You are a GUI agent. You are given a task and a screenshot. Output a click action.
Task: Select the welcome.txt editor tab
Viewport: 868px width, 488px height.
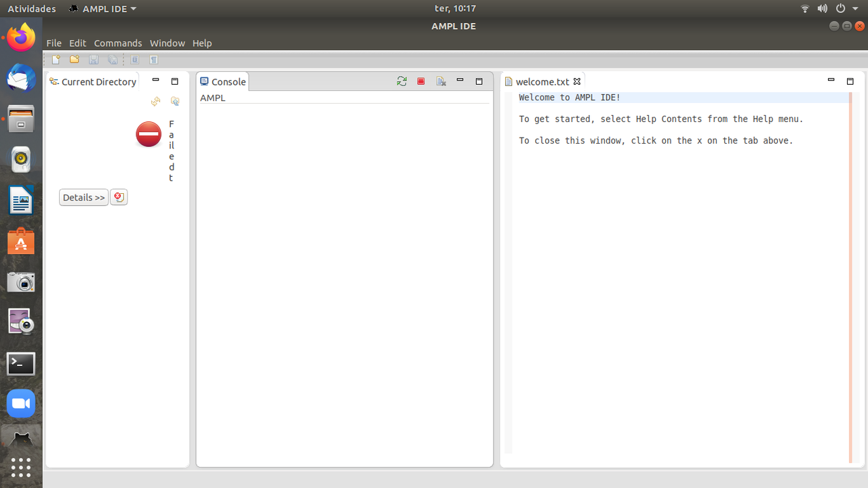[543, 81]
